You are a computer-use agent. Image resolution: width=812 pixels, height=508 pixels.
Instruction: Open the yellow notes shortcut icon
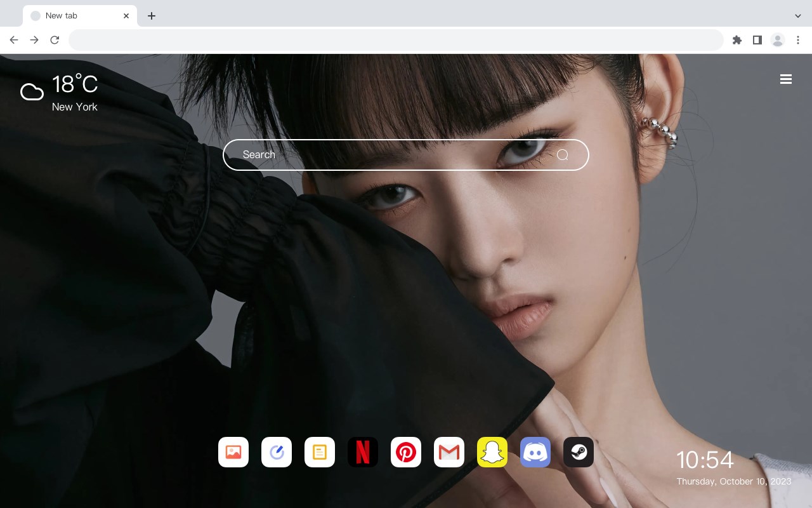tap(320, 452)
